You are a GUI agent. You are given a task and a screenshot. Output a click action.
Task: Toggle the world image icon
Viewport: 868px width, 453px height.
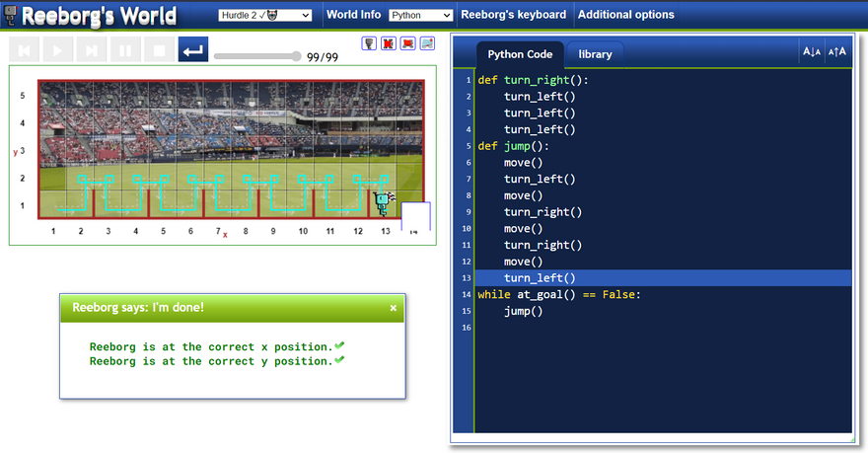(x=427, y=43)
